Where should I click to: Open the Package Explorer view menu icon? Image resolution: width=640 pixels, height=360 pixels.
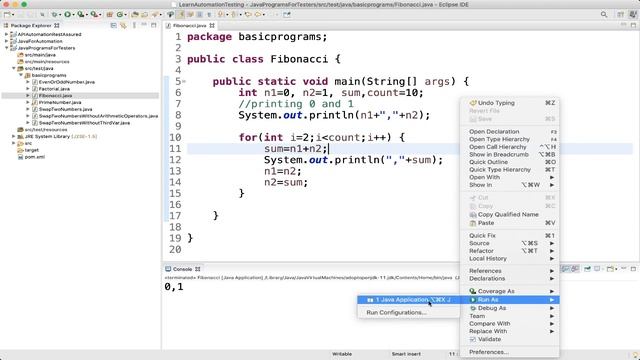pos(134,25)
